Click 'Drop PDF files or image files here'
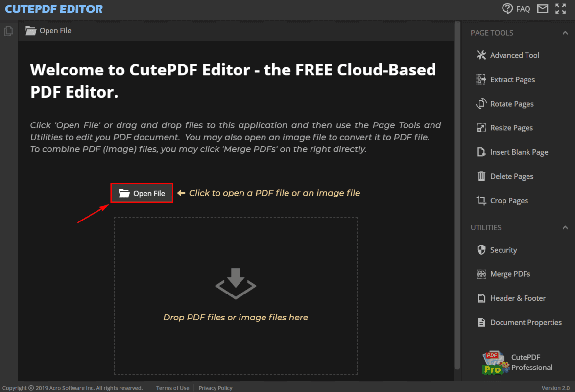 236,317
